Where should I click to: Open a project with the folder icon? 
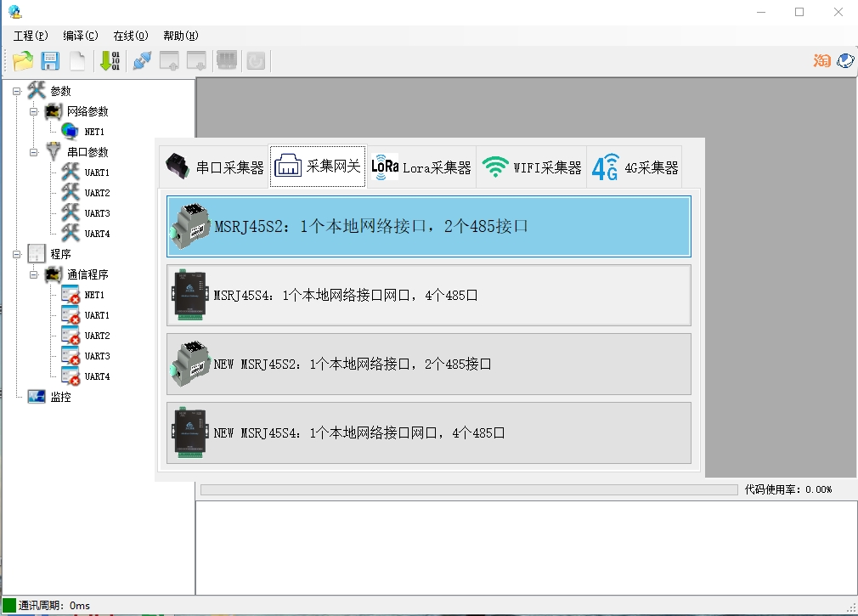(x=23, y=60)
